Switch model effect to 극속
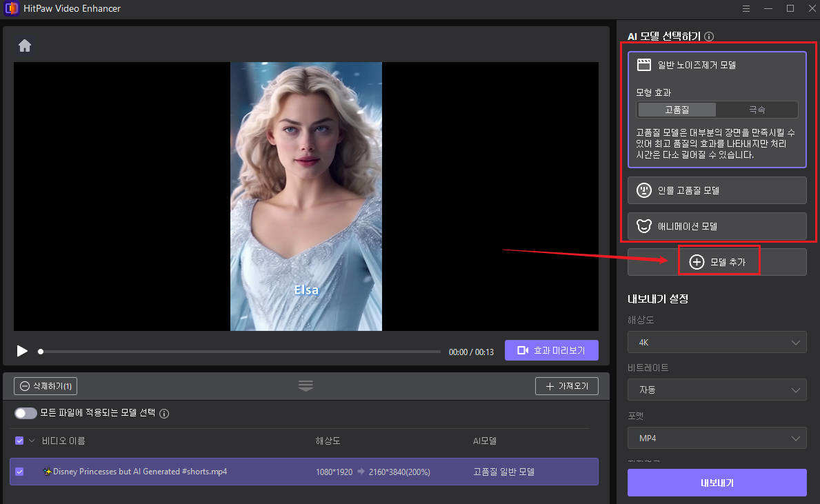The image size is (820, 504). (757, 110)
